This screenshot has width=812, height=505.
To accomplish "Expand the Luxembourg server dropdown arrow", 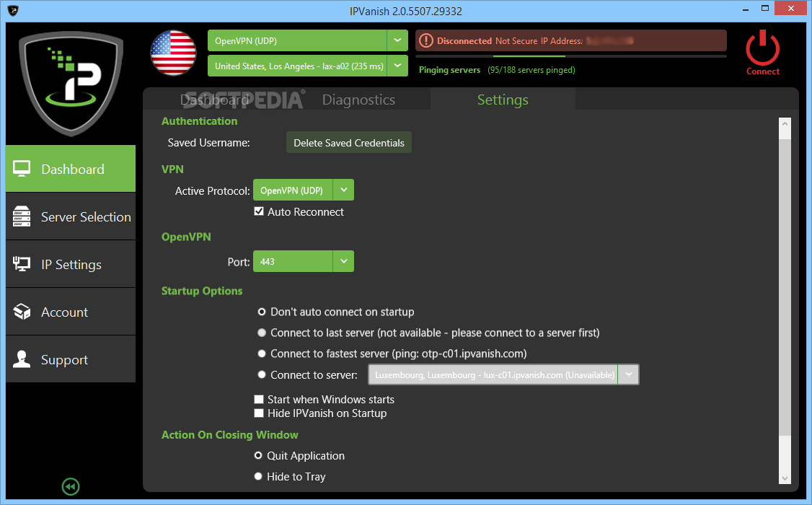I will [x=629, y=374].
